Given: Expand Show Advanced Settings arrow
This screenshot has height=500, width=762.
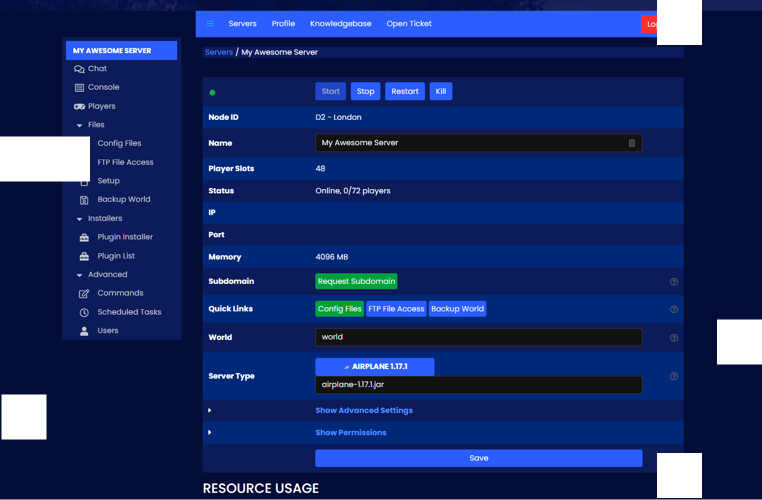Looking at the screenshot, I should click(209, 411).
